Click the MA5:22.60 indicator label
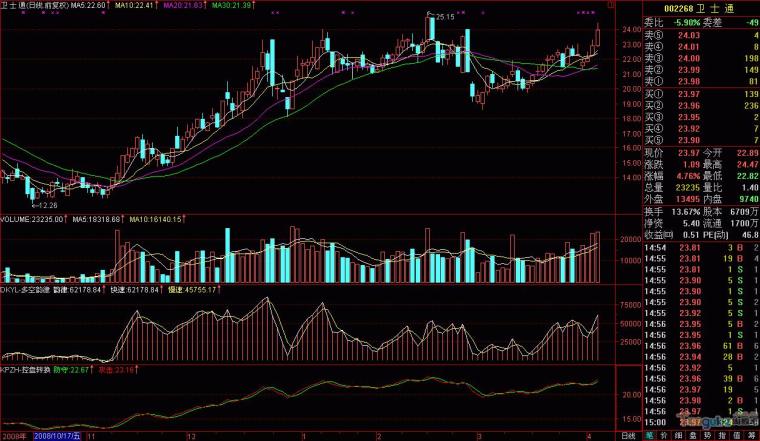The image size is (760, 441). click(x=88, y=5)
